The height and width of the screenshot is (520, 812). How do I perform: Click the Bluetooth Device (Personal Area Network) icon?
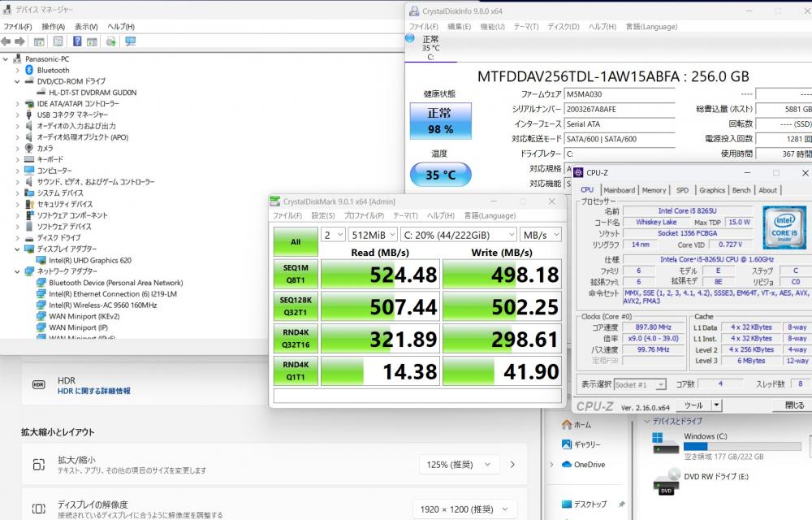point(41,283)
